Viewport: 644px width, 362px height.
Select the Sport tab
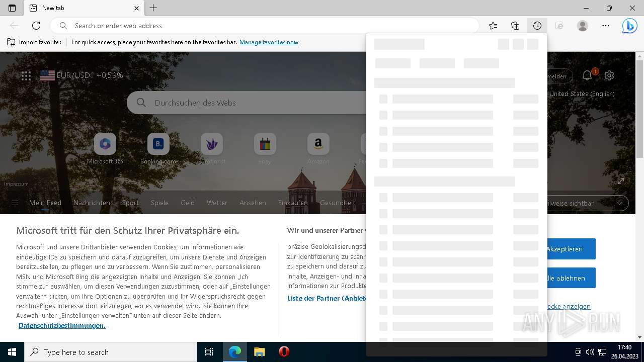pyautogui.click(x=130, y=203)
